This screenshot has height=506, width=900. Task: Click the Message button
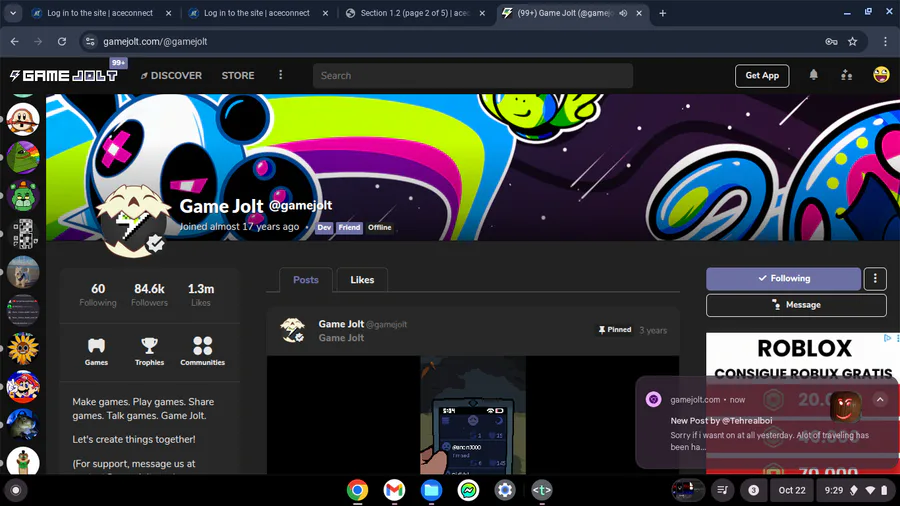click(x=796, y=305)
